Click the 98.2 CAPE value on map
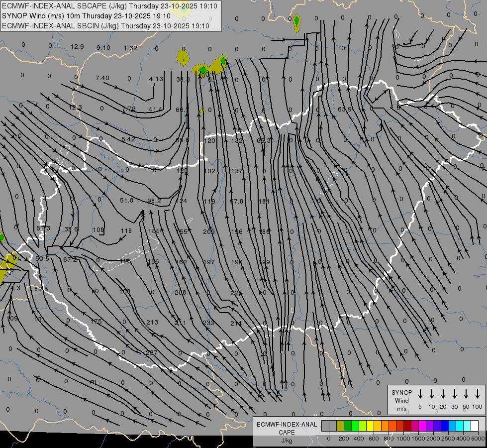This screenshot has height=448, width=487. pyautogui.click(x=154, y=201)
